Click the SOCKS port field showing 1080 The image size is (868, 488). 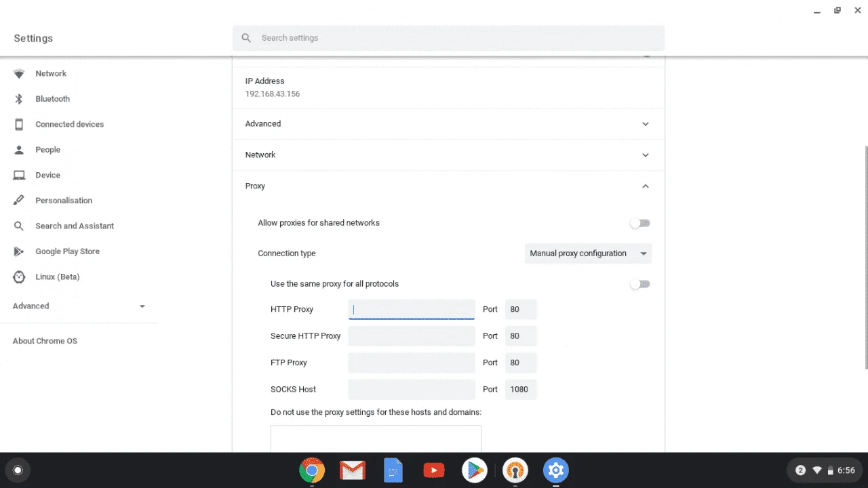(521, 390)
